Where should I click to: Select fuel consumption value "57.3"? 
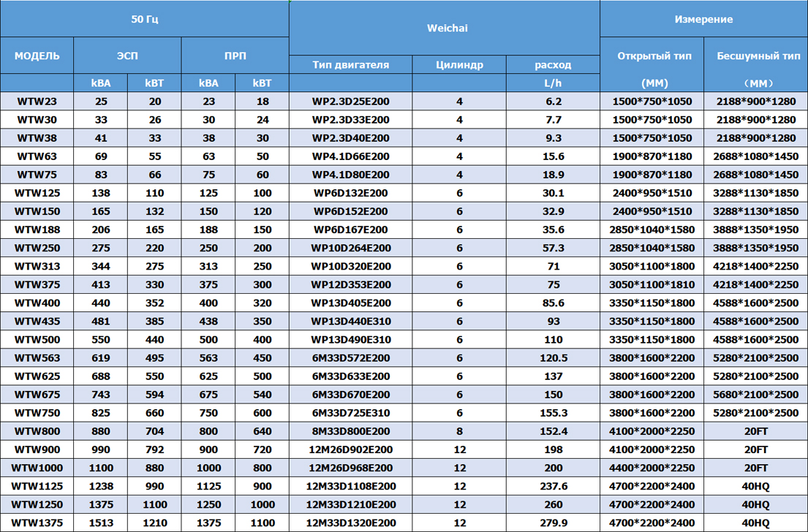(553, 248)
